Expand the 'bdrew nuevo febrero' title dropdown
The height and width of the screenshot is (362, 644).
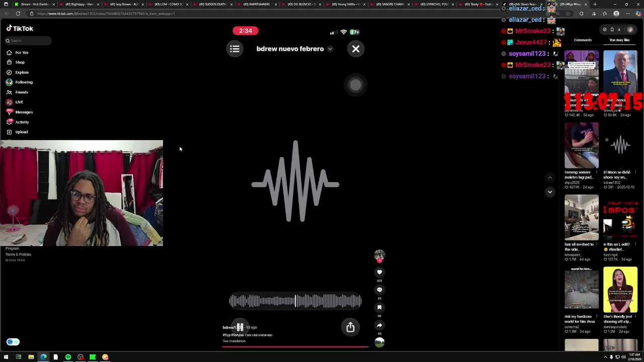[x=330, y=49]
